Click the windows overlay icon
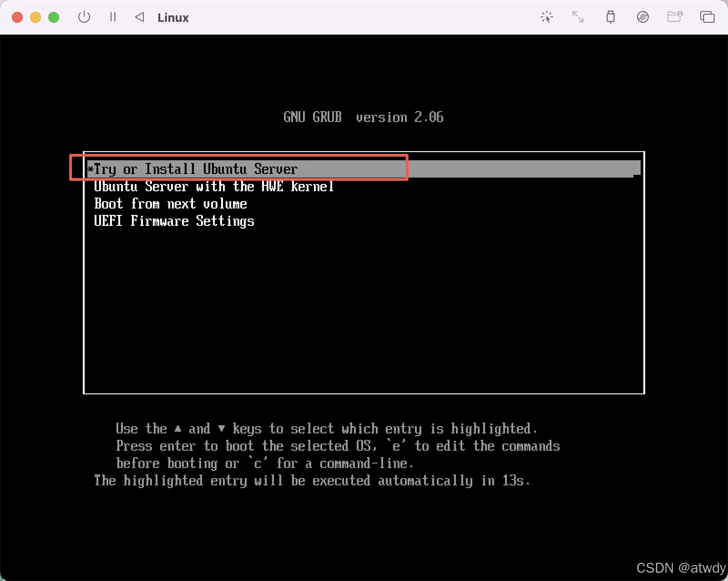The height and width of the screenshot is (581, 728). click(x=707, y=17)
